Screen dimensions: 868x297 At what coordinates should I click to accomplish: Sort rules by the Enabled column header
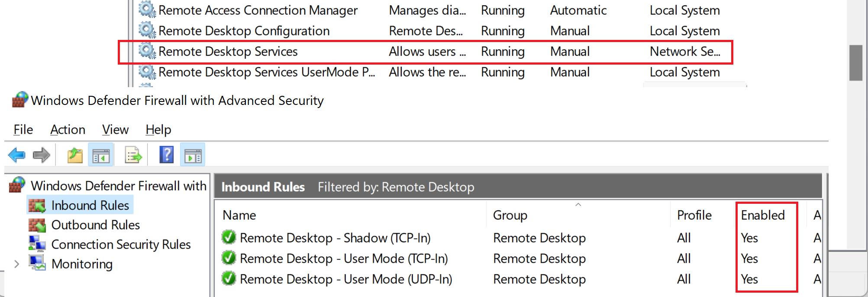pyautogui.click(x=762, y=215)
